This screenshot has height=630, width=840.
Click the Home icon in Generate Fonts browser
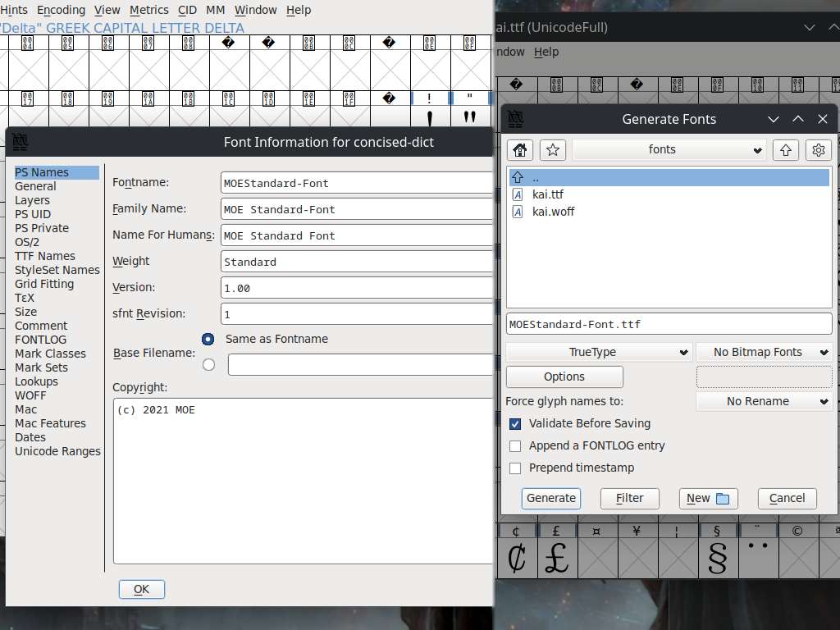pos(519,149)
